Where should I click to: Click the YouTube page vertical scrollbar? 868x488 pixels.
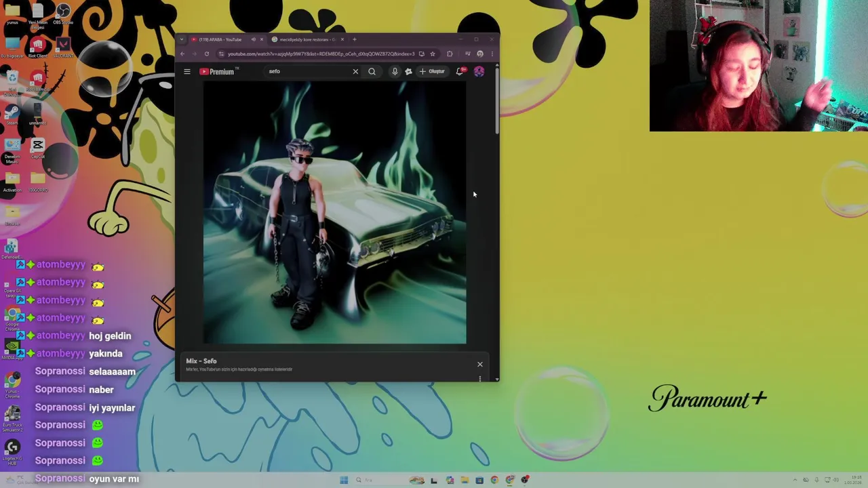[497, 102]
